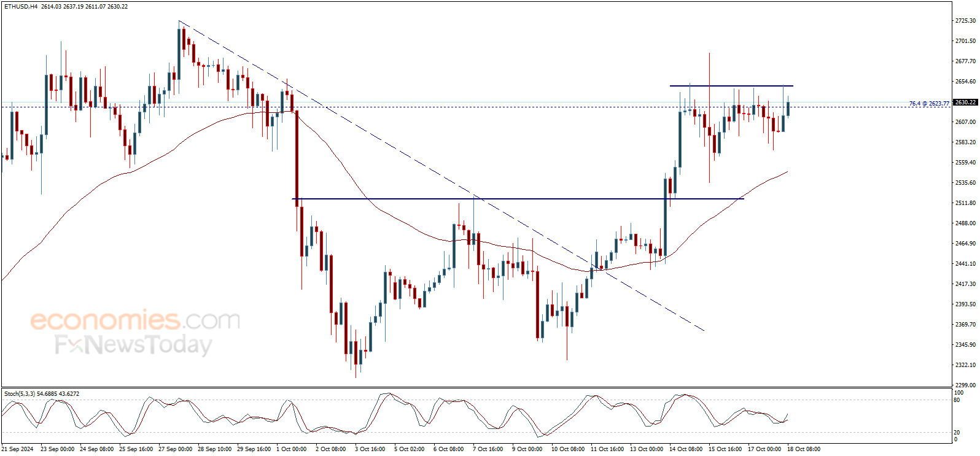Click the 2535.60 price axis label
The height and width of the screenshot is (456, 980).
click(x=965, y=183)
